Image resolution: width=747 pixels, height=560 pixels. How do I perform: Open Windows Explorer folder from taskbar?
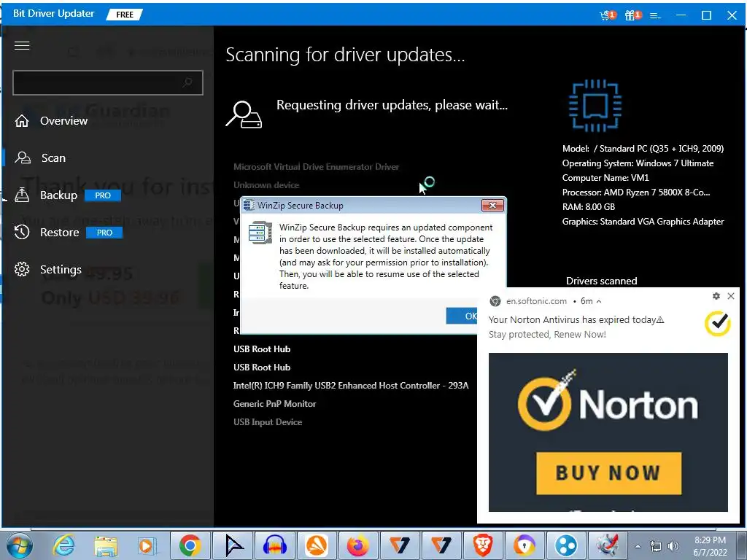[105, 545]
